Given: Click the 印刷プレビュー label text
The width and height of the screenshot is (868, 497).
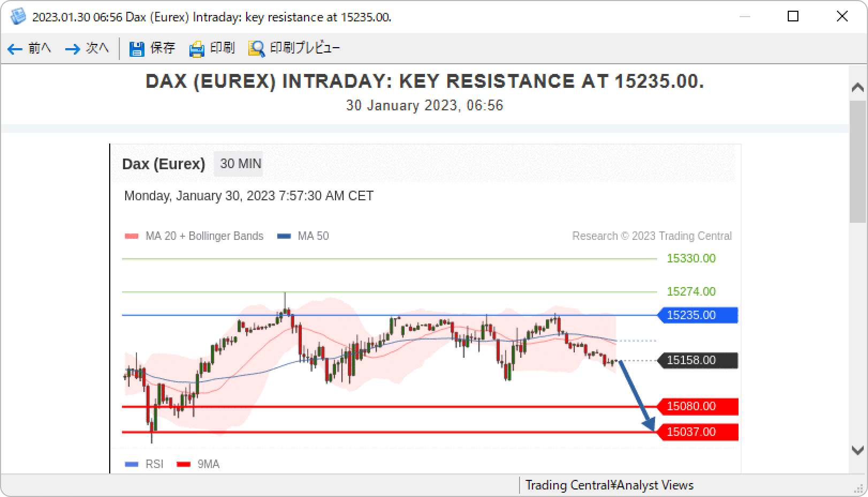Looking at the screenshot, I should tap(305, 48).
